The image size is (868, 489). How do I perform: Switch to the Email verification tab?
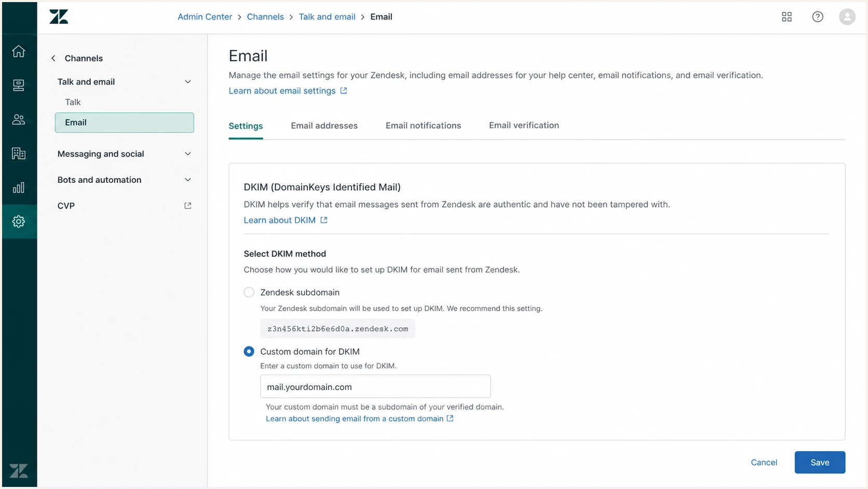click(524, 125)
